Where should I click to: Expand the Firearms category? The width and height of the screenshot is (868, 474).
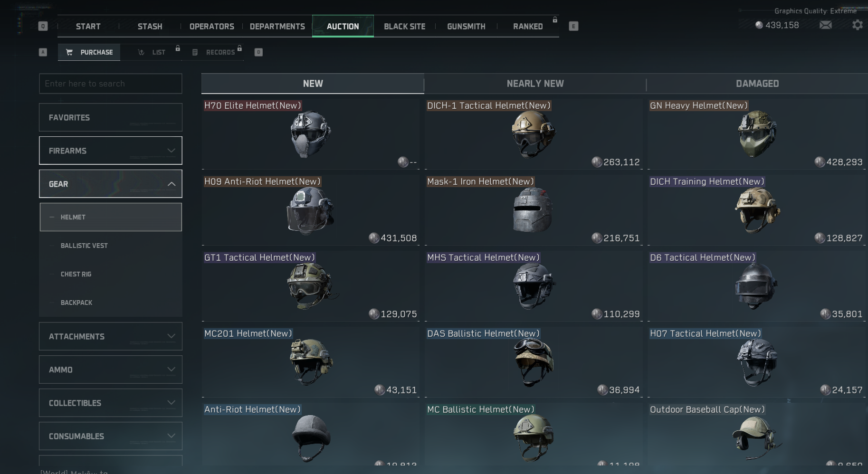click(171, 151)
